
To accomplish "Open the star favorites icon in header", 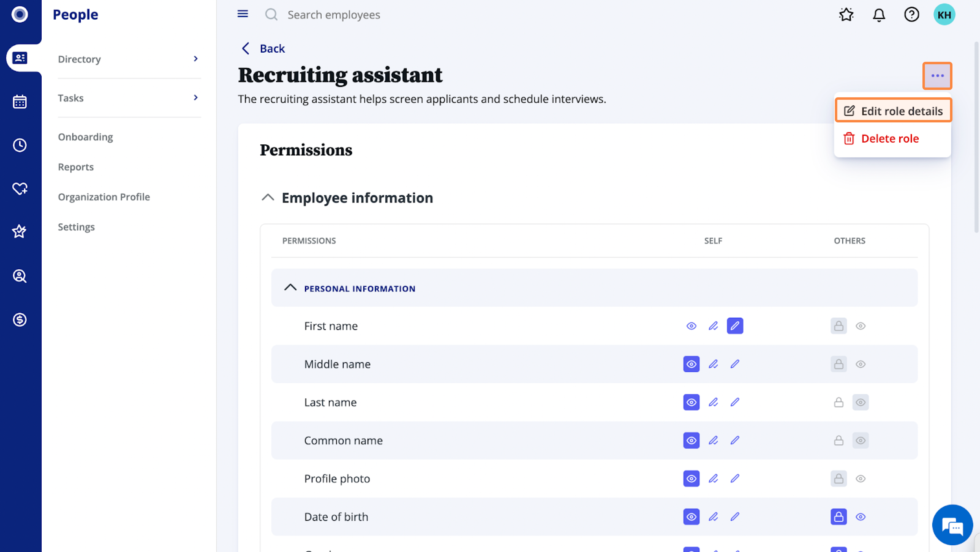I will [x=846, y=14].
